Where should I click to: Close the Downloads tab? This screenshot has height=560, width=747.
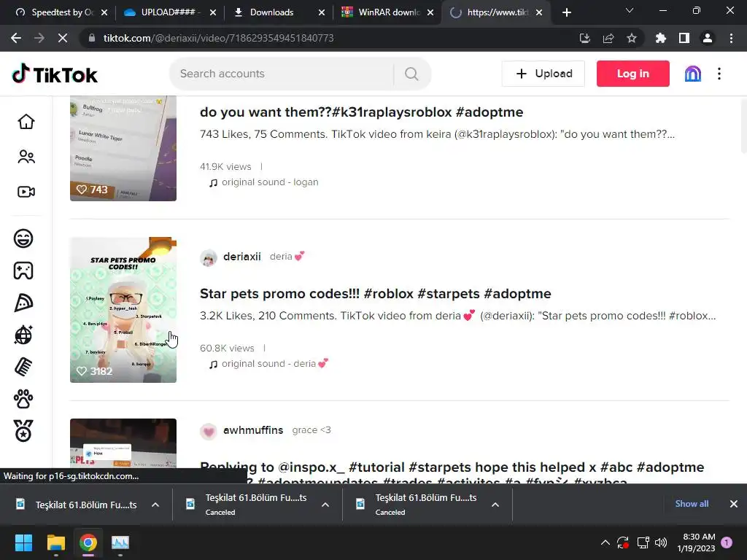tap(322, 12)
